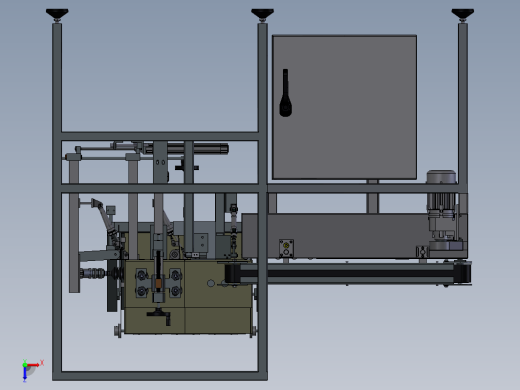This screenshot has height=390, width=520.
Task: Select the olive-green machine body block
Action: pyautogui.click(x=188, y=297)
